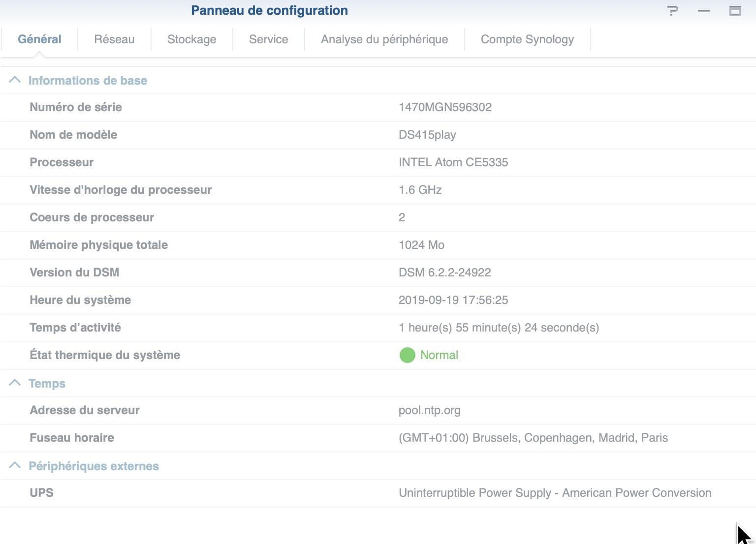Switch to the Réseau tab
Screen dimensions: 756x544
coord(114,39)
